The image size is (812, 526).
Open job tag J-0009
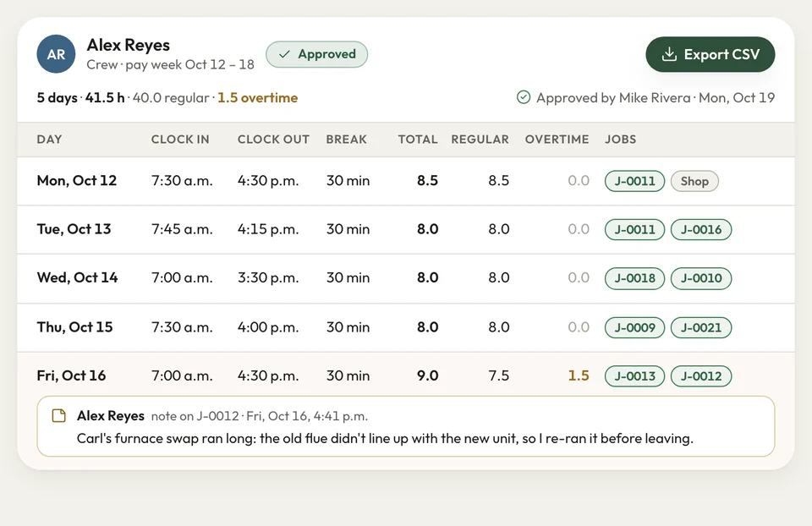pos(634,327)
